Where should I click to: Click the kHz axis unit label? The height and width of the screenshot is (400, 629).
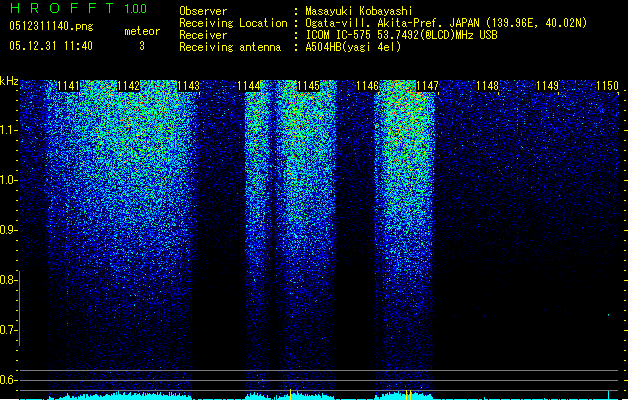tap(9, 81)
